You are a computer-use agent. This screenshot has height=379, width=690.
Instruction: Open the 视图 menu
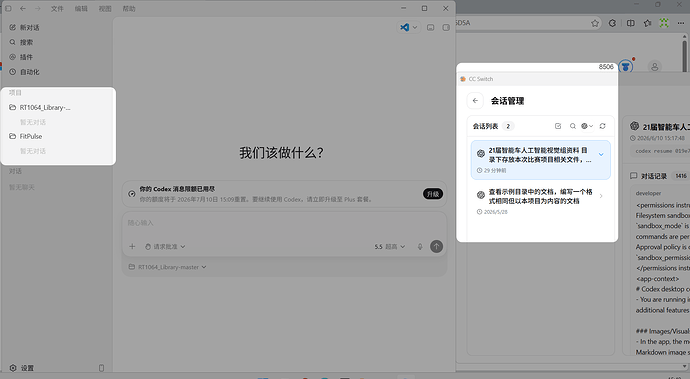pyautogui.click(x=105, y=8)
